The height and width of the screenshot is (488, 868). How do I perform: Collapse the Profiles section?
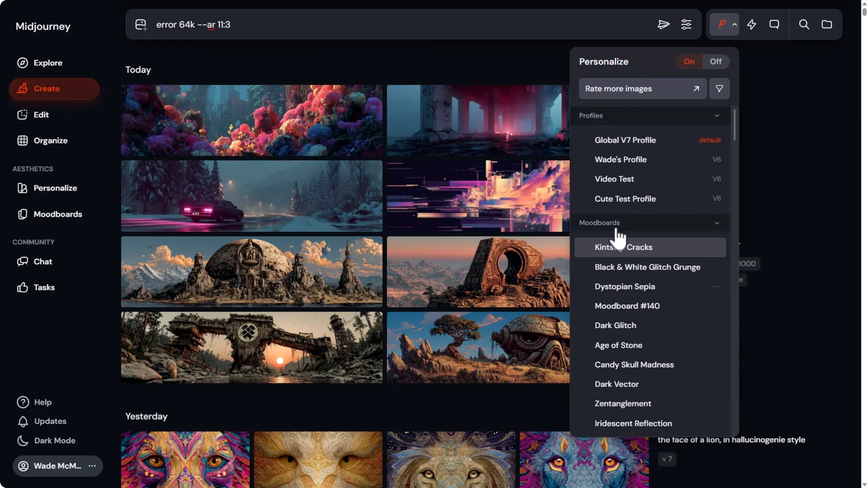point(716,116)
